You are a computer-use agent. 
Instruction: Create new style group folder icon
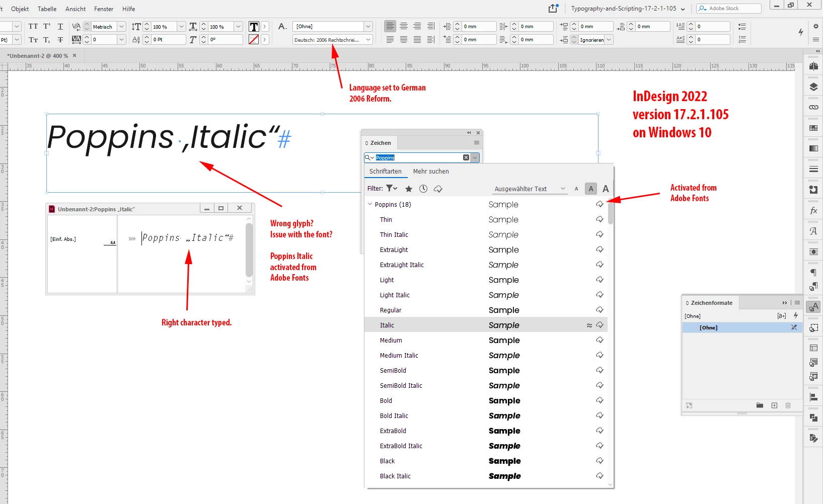tap(760, 405)
